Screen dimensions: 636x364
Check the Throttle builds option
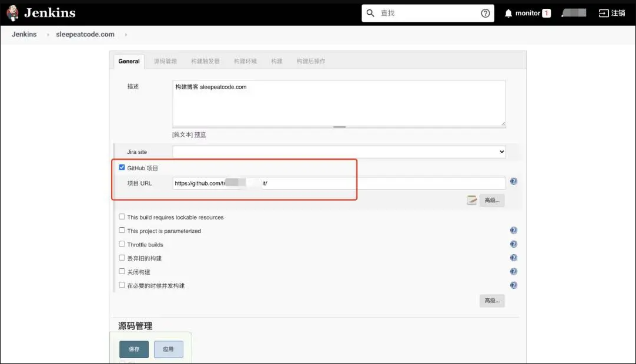(122, 244)
